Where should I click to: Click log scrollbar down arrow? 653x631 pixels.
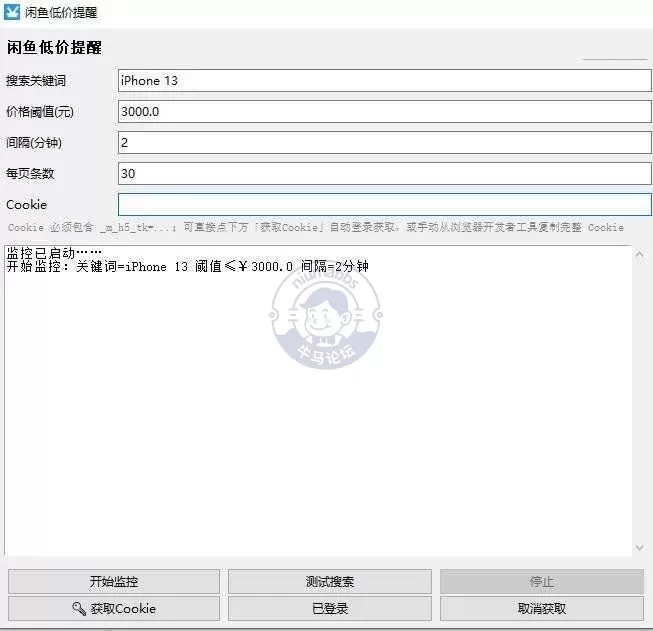point(640,548)
